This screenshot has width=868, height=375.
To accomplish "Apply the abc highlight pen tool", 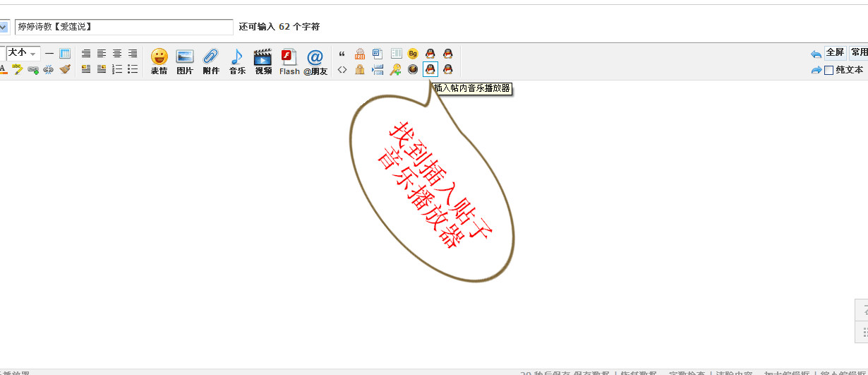I will (x=18, y=69).
